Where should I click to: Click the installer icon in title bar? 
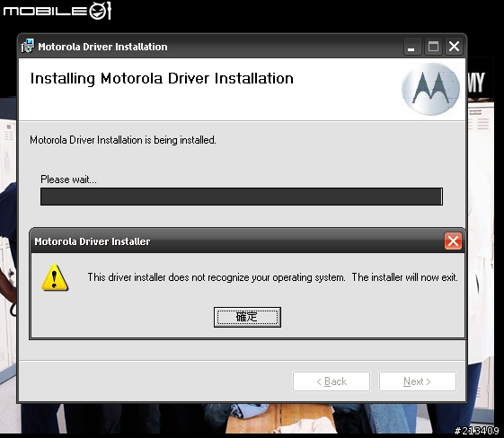tap(27, 47)
